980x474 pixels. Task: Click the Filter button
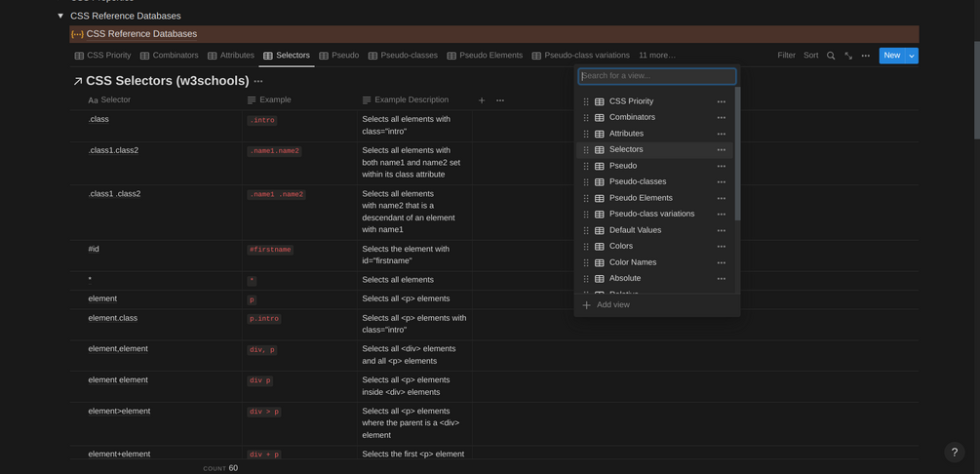click(786, 55)
